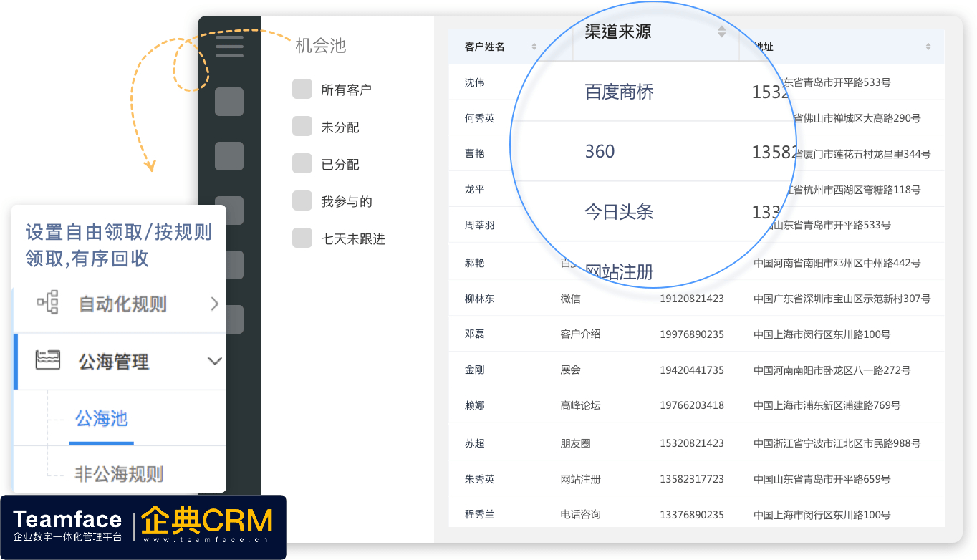Viewport: 977px width, 560px height.
Task: Click the 展会 channel cell
Action: (570, 370)
